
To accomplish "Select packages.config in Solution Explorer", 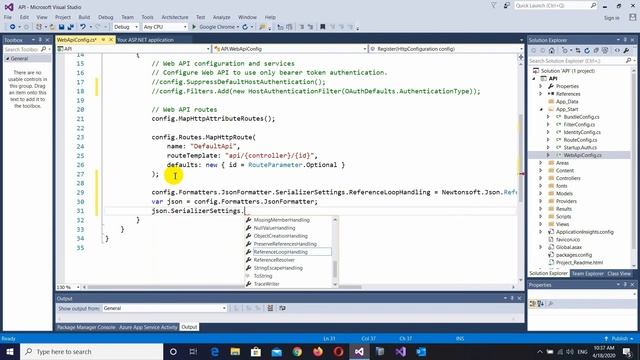I will click(573, 255).
